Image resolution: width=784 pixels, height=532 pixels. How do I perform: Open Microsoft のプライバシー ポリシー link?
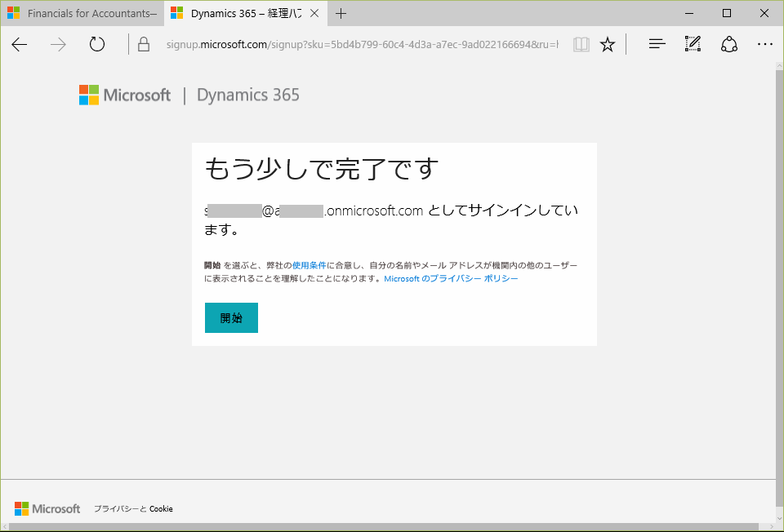click(x=451, y=279)
